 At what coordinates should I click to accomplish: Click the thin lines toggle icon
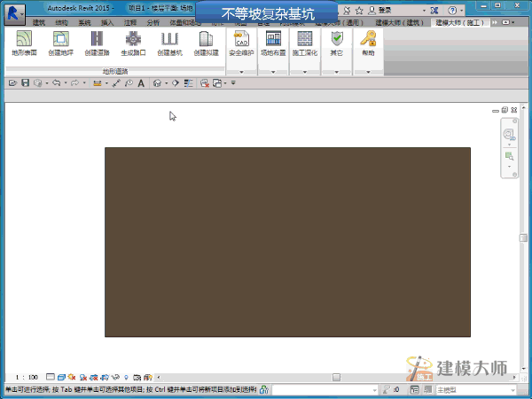pyautogui.click(x=188, y=83)
